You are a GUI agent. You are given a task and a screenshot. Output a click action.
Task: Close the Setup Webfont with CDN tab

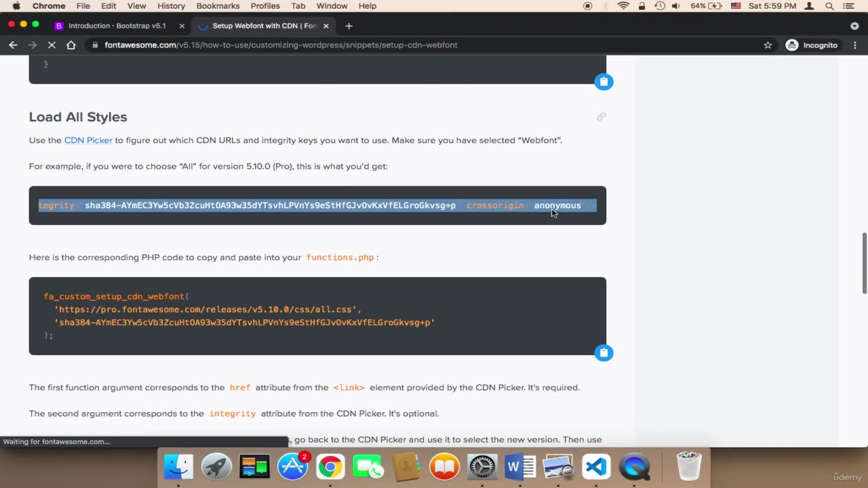tap(326, 26)
